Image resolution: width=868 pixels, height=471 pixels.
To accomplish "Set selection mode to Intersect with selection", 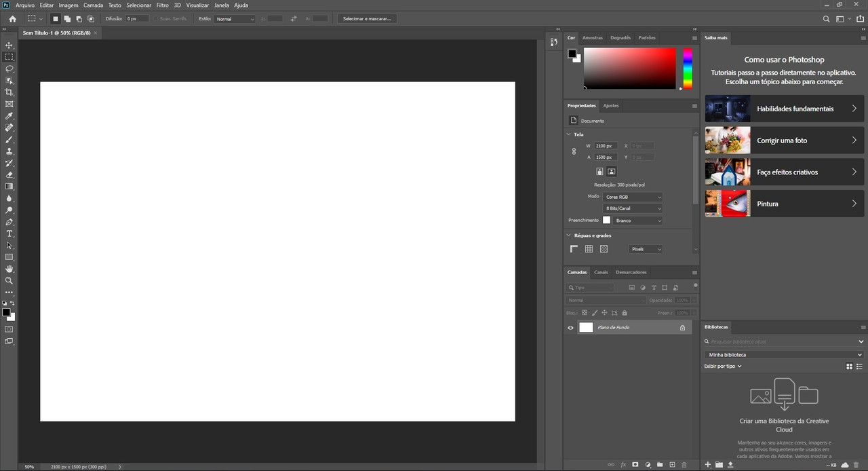I will click(91, 19).
